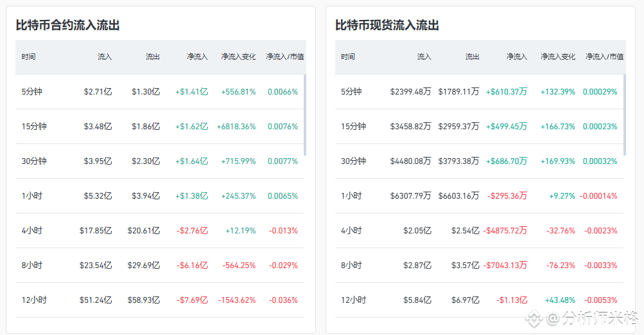Click futures change value +6818.36%

pyautogui.click(x=236, y=126)
